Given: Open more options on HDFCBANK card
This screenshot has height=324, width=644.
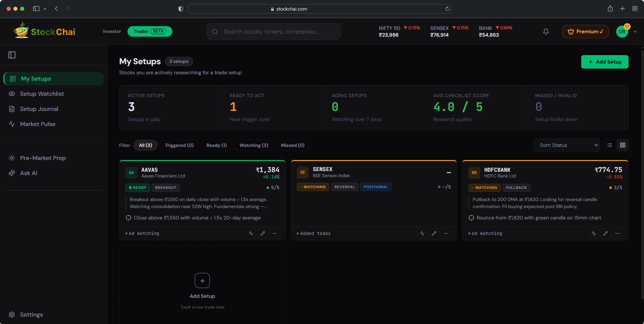Looking at the screenshot, I should [617, 233].
